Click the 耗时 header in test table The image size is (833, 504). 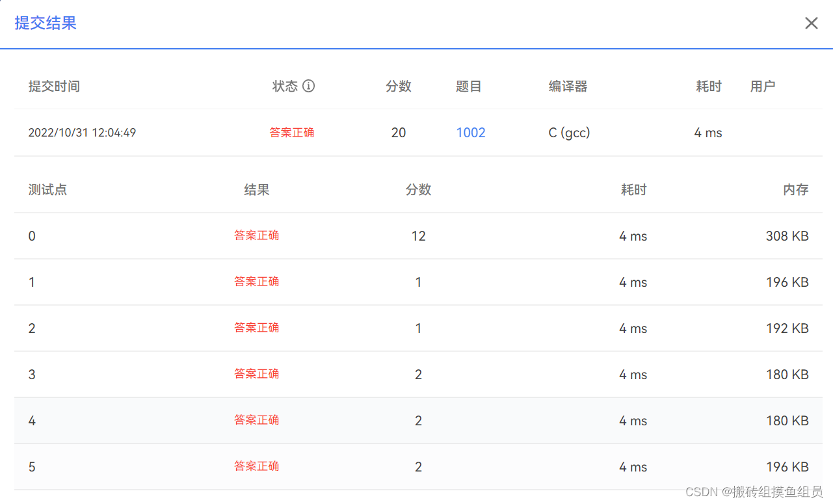tap(633, 189)
